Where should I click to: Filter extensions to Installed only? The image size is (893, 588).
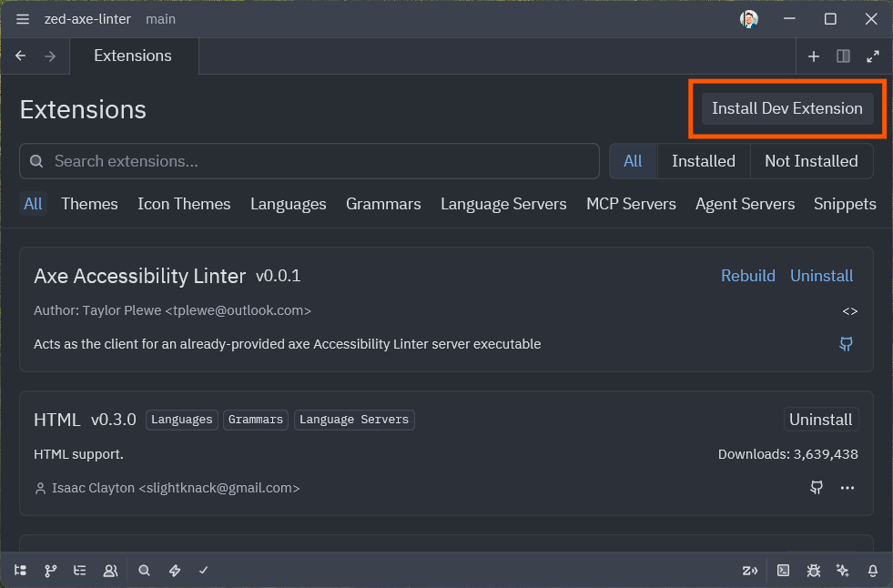[704, 160]
